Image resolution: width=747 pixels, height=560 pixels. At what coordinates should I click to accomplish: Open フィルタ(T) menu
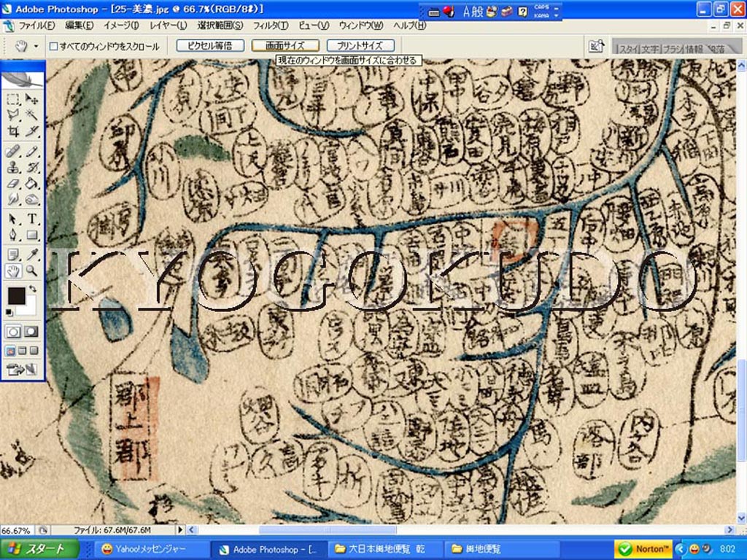point(270,26)
